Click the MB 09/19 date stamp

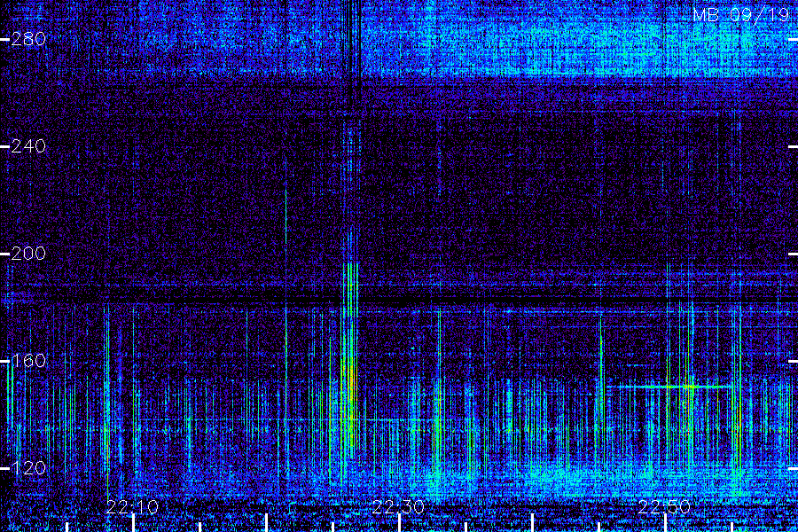tap(741, 15)
